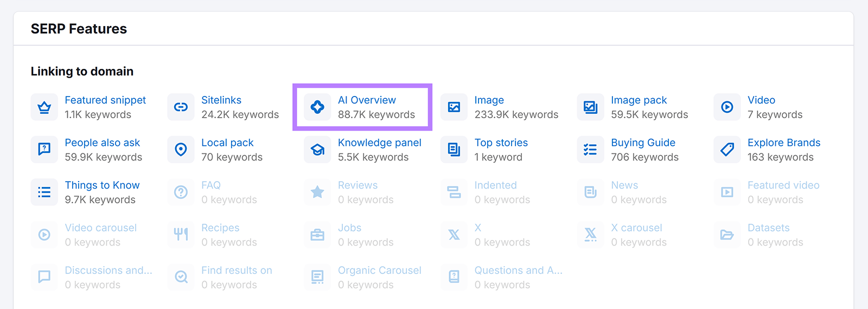Click the AI Overview sparkle icon
The image size is (868, 309).
(x=317, y=107)
